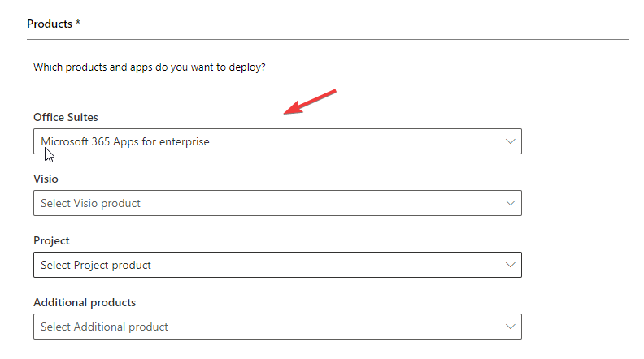
Task: Click the Additional products chevron arrow
Action: pyautogui.click(x=511, y=327)
